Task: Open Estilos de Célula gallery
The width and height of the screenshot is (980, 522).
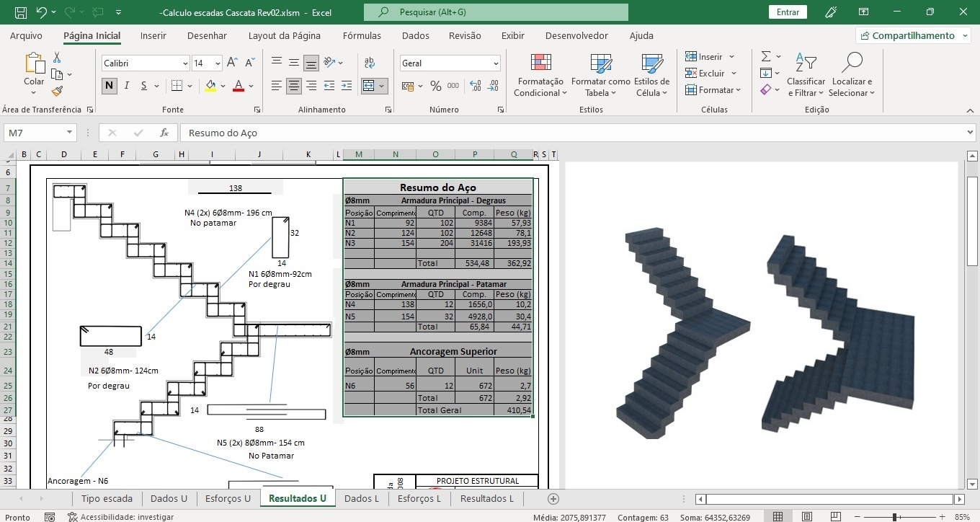Action: pyautogui.click(x=652, y=75)
